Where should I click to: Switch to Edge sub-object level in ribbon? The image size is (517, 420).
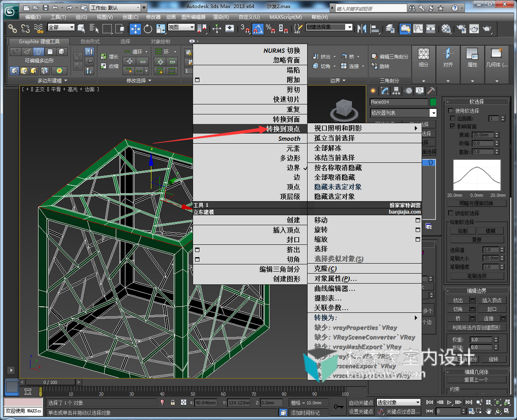click(x=27, y=51)
